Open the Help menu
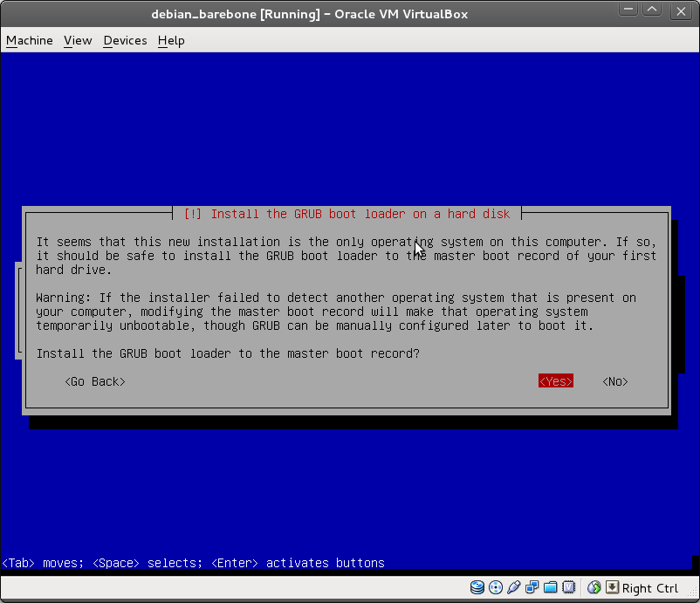The height and width of the screenshot is (603, 700). [x=171, y=41]
